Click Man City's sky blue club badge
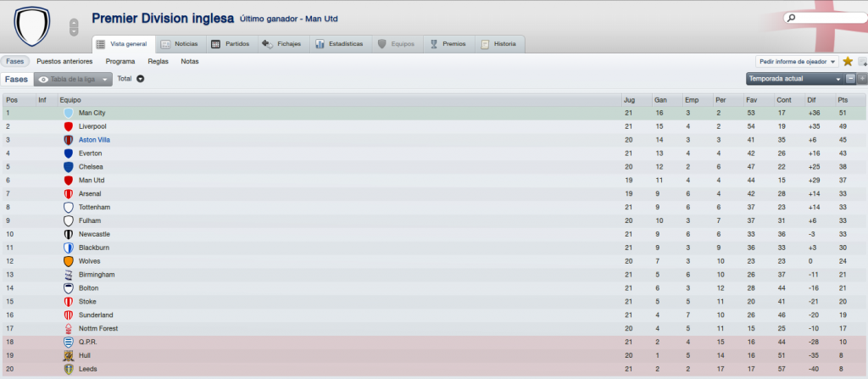868x379 pixels. coord(68,113)
